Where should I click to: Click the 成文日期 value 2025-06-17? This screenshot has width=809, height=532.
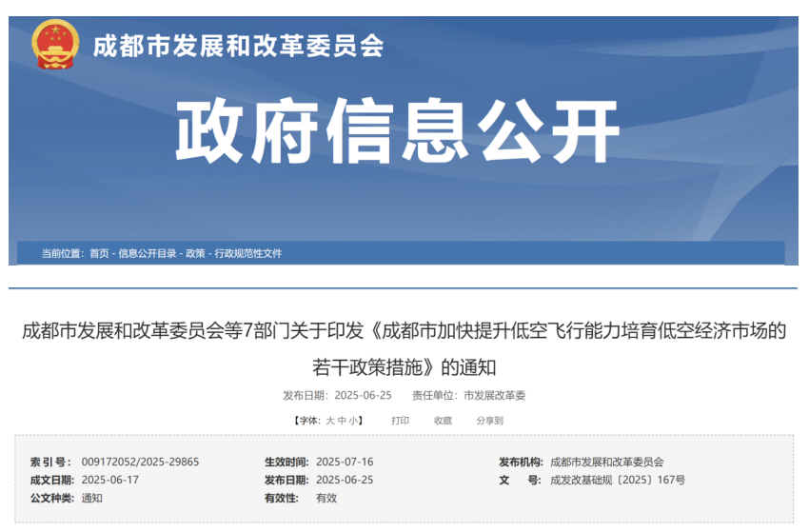point(110,480)
